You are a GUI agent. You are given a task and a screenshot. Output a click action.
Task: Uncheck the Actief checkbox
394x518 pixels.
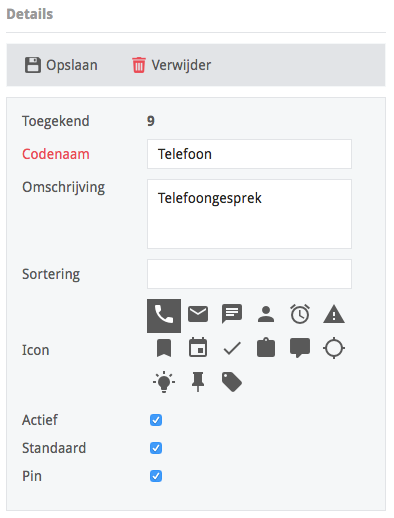(x=156, y=420)
